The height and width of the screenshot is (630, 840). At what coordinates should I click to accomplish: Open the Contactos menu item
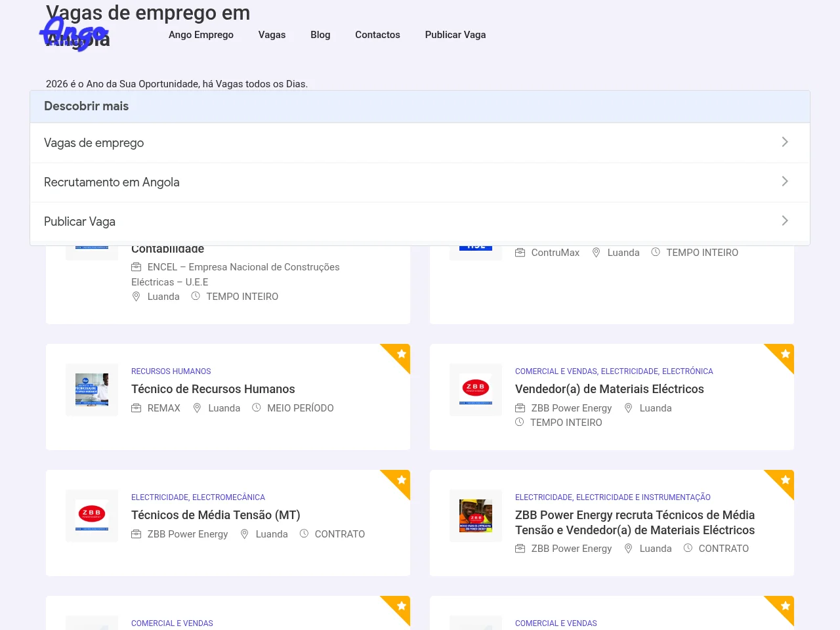[x=377, y=35]
